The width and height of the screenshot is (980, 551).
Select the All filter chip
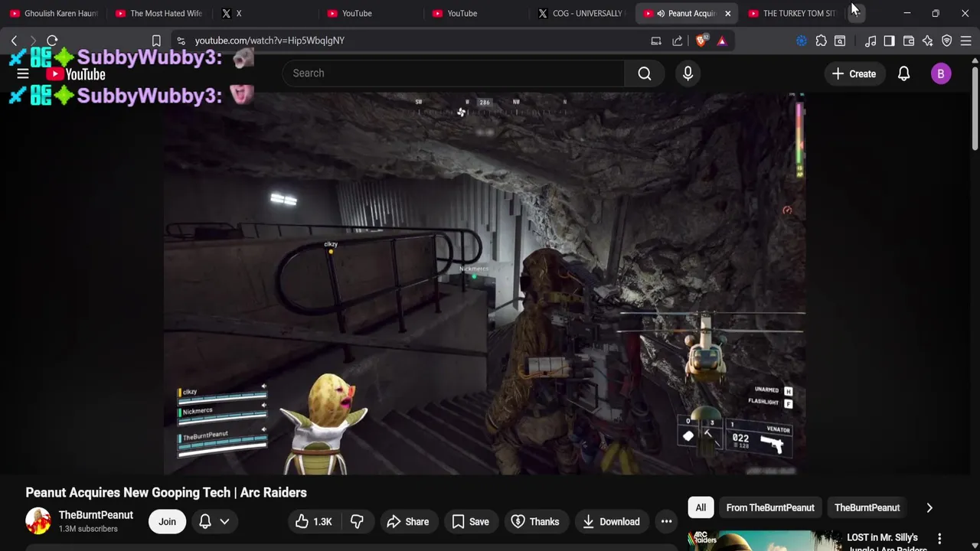(x=701, y=508)
